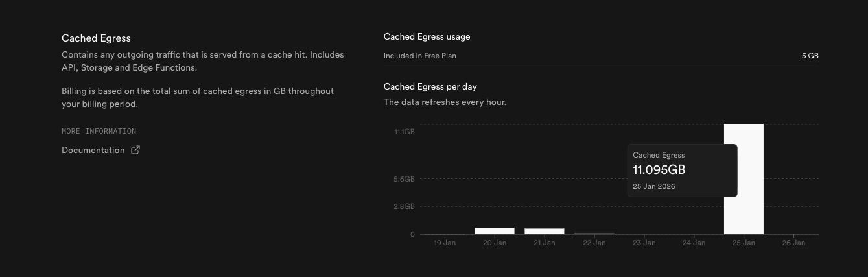This screenshot has width=868, height=277.
Task: Open the Documentation link
Action: click(x=93, y=151)
